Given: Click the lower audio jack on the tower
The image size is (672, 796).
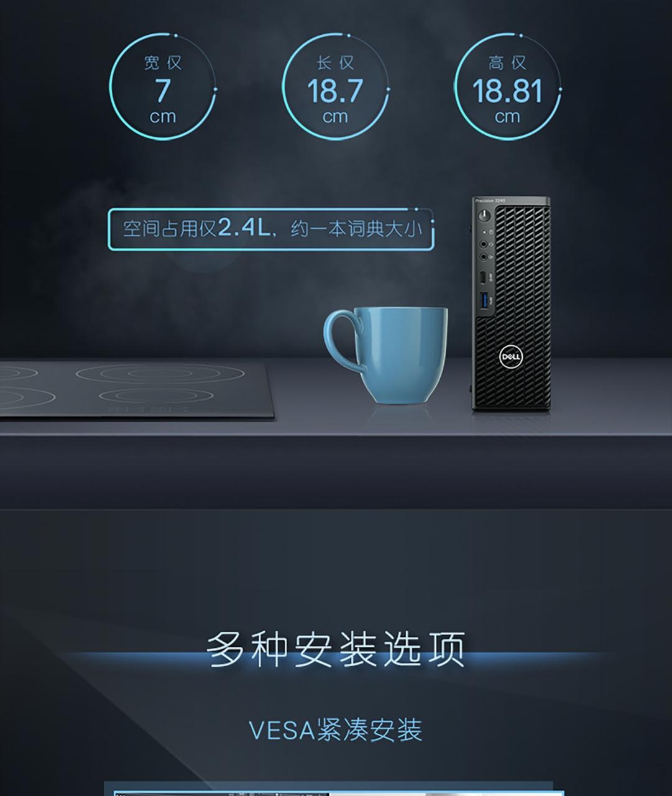Looking at the screenshot, I should pyautogui.click(x=483, y=257).
